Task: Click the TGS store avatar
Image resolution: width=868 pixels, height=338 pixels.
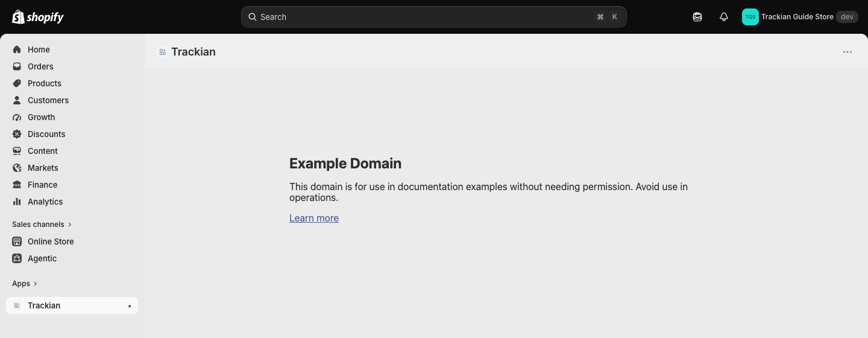Action: 750,17
